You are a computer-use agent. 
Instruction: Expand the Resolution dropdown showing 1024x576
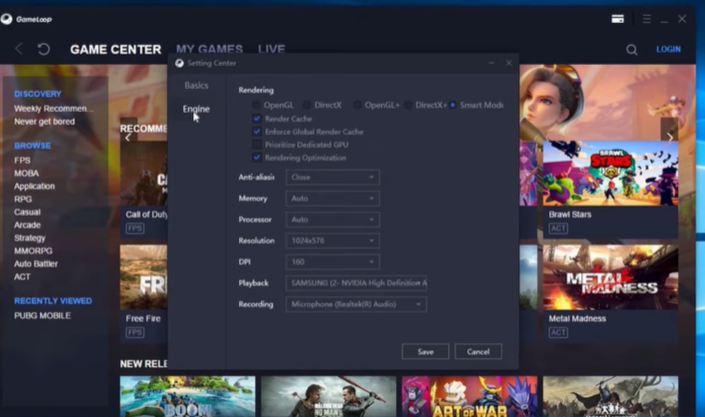tap(332, 241)
